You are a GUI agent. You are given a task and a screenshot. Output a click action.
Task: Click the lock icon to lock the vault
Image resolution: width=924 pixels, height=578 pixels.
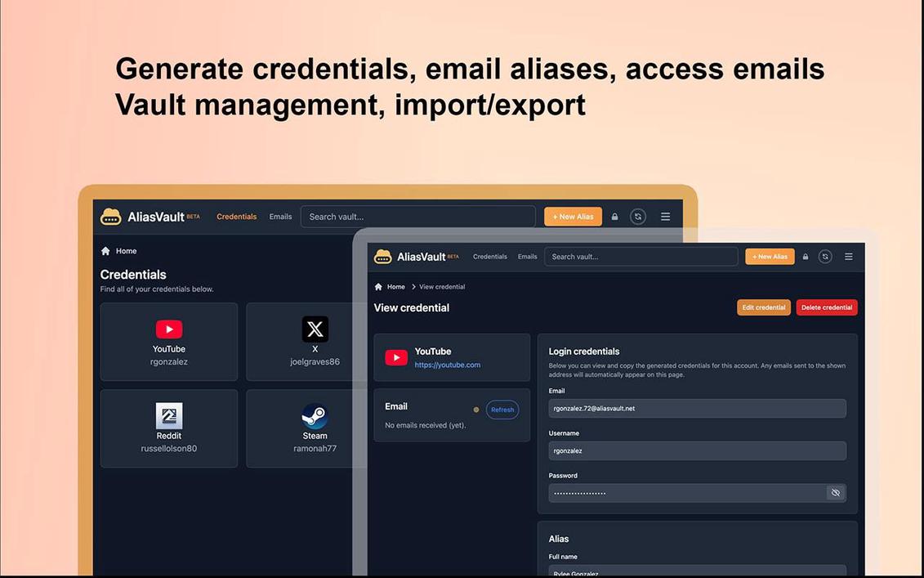tap(805, 256)
